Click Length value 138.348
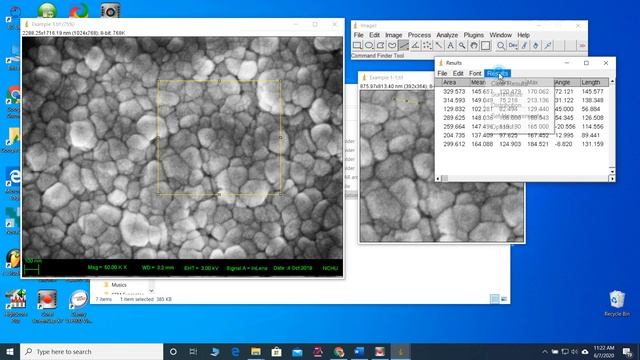 (x=592, y=100)
